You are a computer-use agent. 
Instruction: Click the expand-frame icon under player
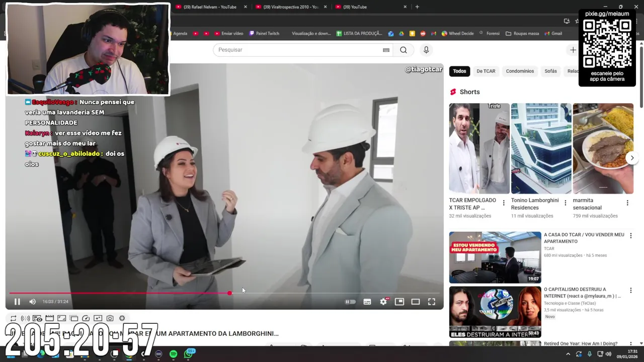tap(61, 318)
